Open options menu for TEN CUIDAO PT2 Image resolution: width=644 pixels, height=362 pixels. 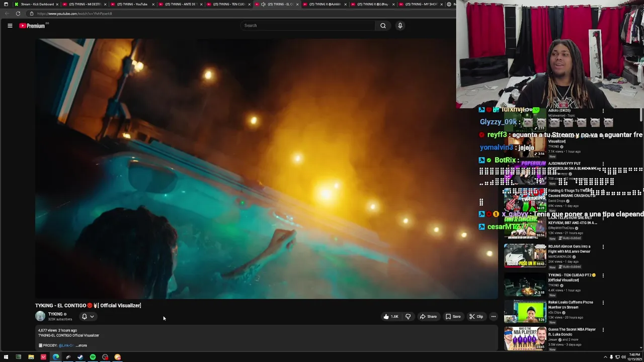pyautogui.click(x=603, y=276)
